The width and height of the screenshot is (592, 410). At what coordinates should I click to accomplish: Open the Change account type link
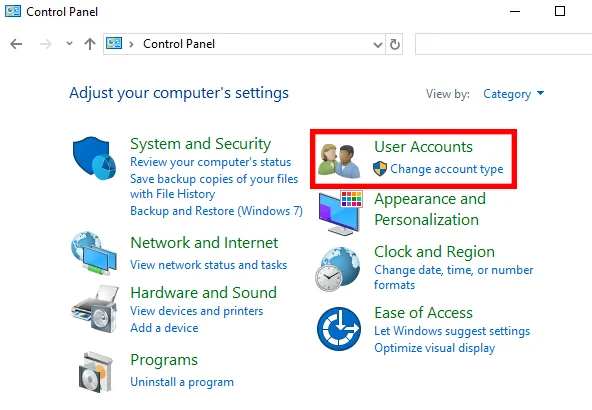tap(447, 169)
